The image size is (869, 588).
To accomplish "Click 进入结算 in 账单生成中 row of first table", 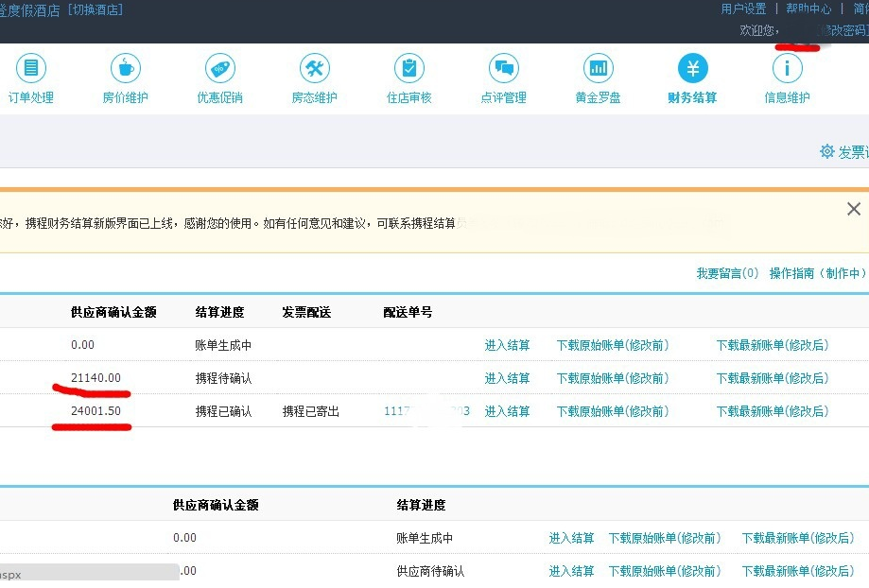I will (507, 345).
